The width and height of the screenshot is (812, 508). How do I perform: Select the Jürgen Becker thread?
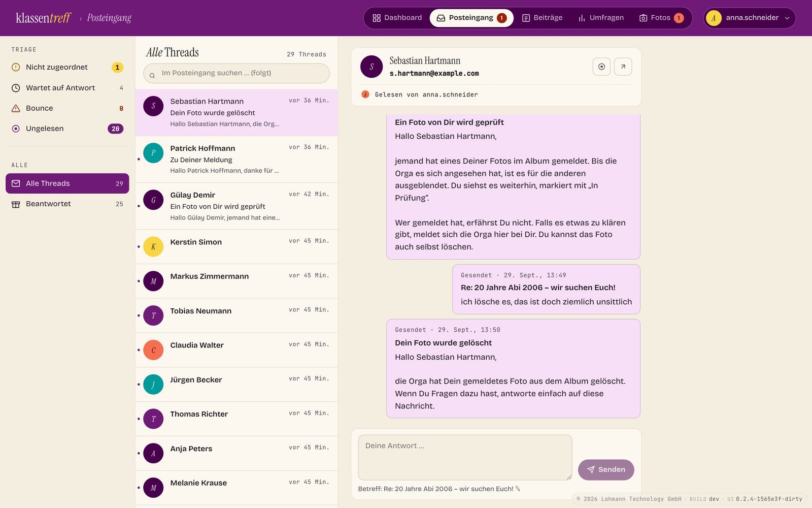tap(236, 385)
